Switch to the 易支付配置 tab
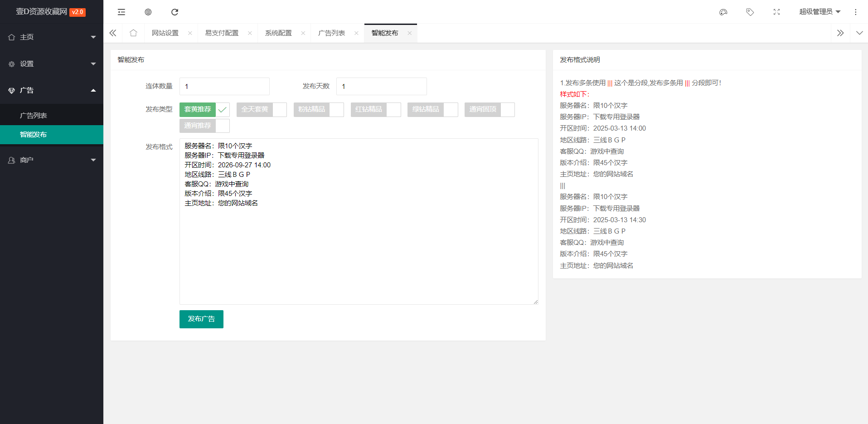 tap(222, 33)
